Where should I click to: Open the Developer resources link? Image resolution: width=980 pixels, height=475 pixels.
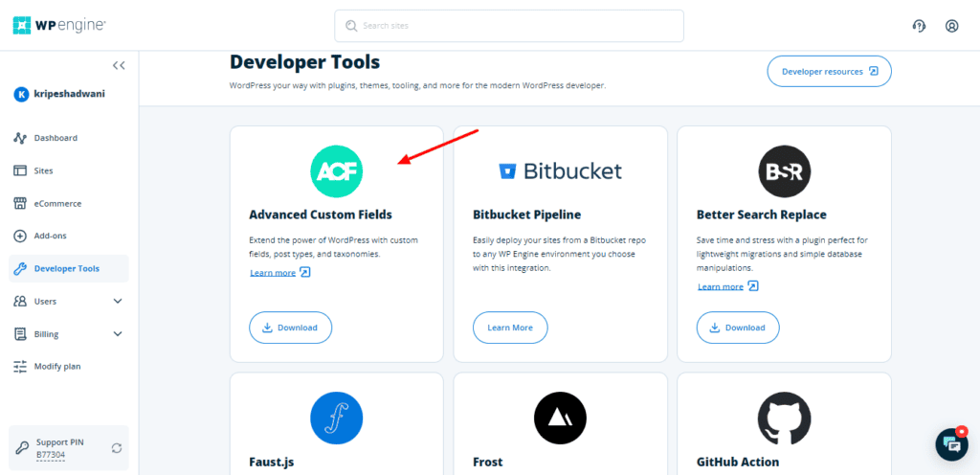tap(829, 71)
